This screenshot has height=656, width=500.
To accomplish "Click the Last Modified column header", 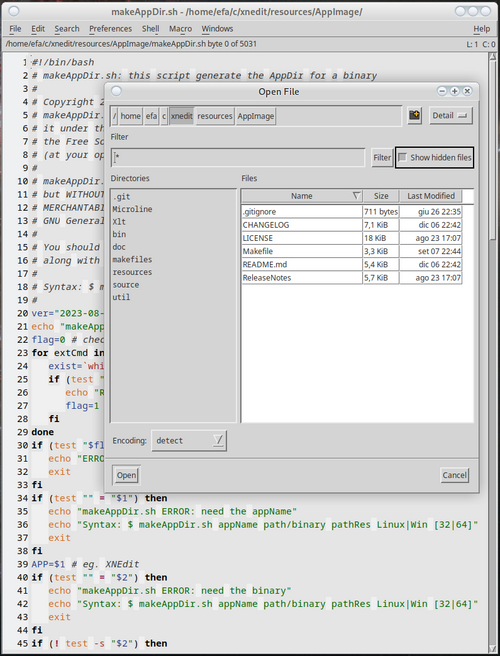I will tap(431, 196).
